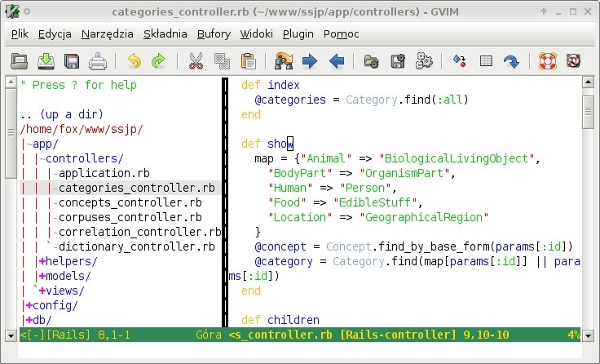
Task: Expand the models/ directory
Action: (42, 276)
